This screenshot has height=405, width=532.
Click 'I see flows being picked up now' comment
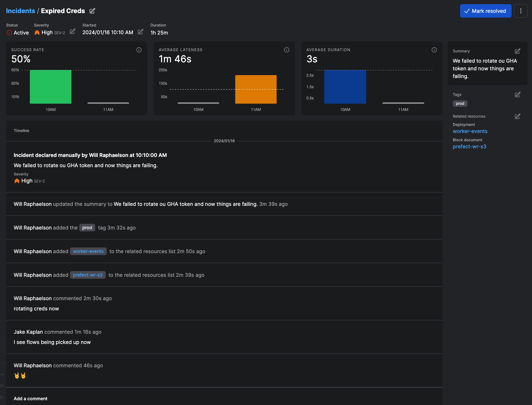[52, 342]
